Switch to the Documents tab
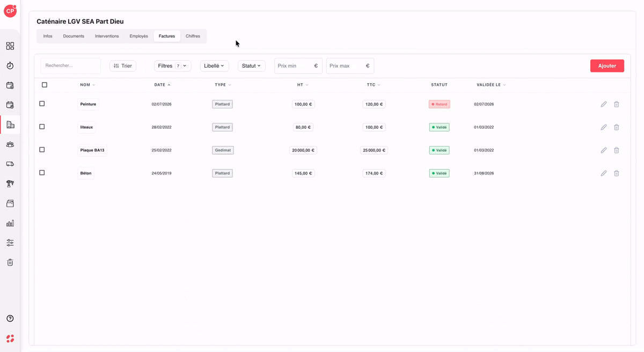This screenshot has width=644, height=352. click(74, 36)
